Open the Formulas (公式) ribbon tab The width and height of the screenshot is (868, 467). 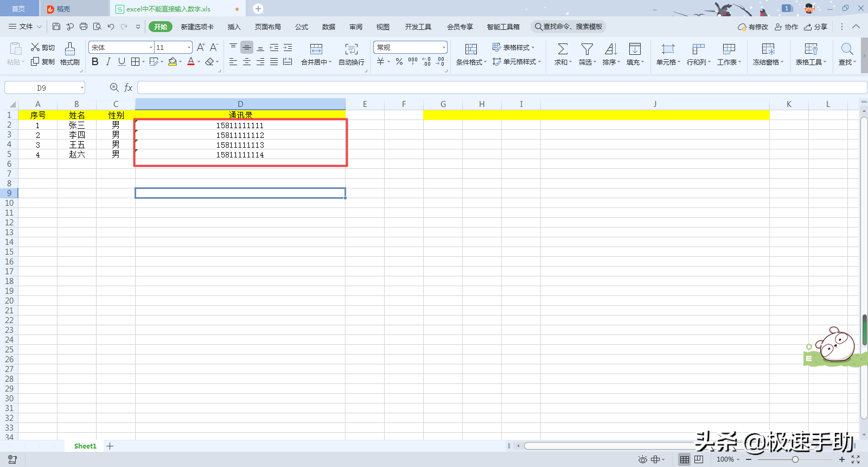point(301,27)
